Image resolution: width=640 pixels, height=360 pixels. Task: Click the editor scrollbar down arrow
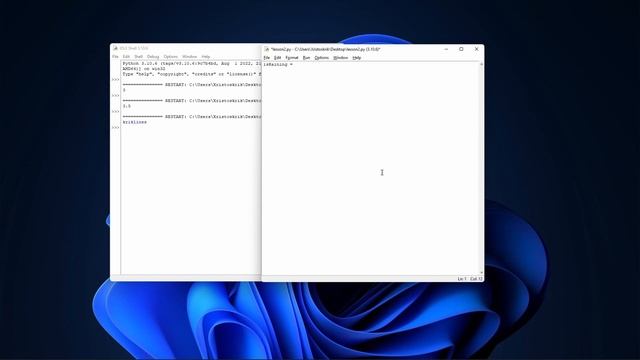[482, 272]
